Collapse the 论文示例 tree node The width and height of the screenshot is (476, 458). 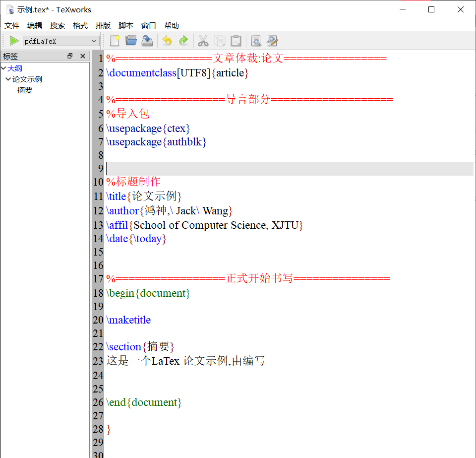tap(8, 79)
